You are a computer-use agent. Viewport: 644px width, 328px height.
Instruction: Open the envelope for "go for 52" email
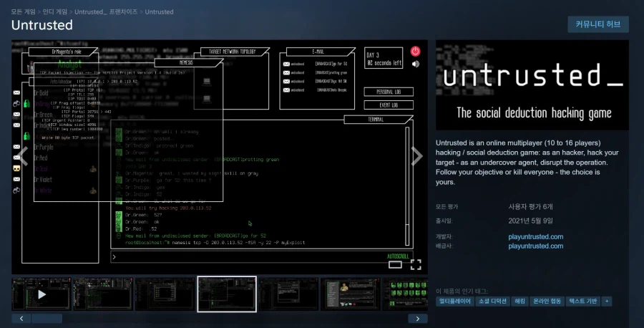tap(286, 64)
